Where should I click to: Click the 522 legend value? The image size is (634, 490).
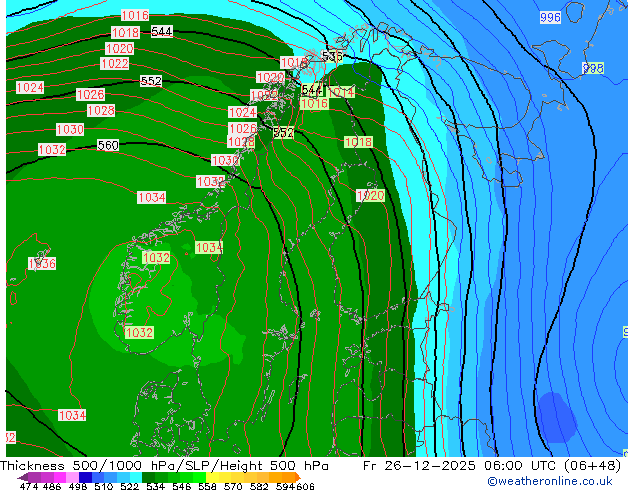[x=129, y=486]
